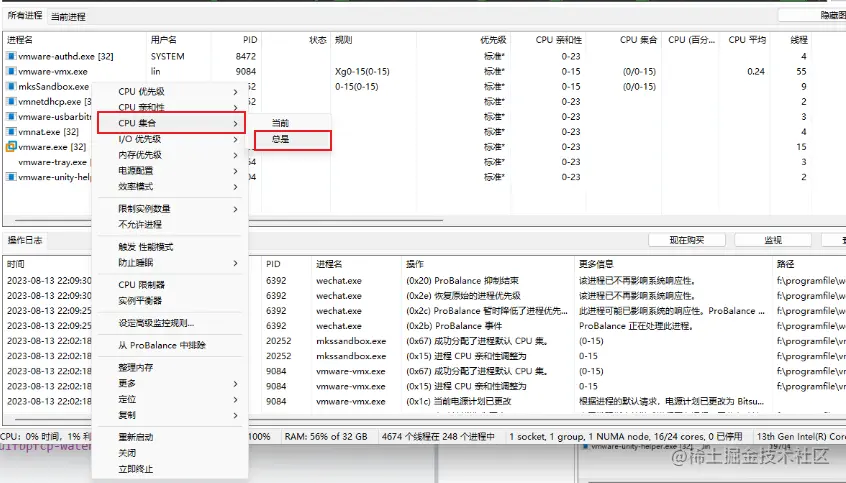
Task: Click status bar text 4674 个线程在 248 个进程中
Action: 438,437
